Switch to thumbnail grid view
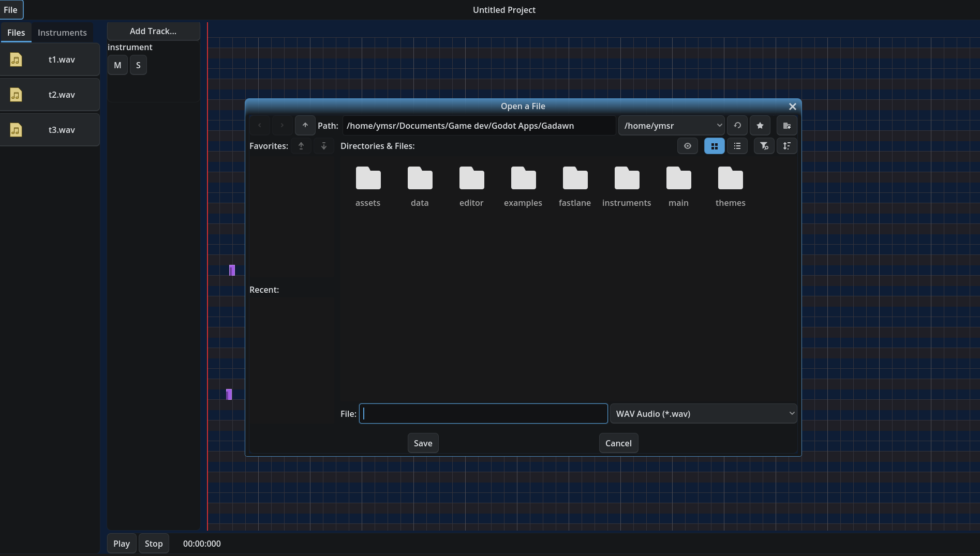Viewport: 980px width, 556px height. coord(715,146)
